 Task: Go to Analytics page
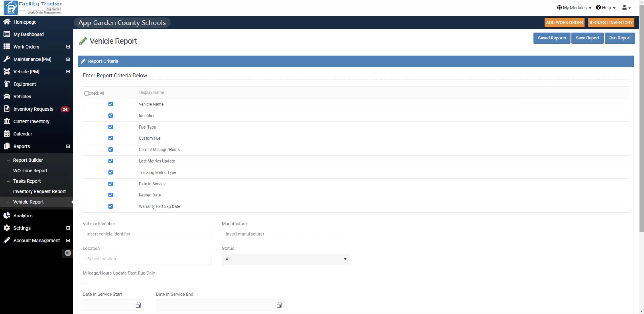23,216
